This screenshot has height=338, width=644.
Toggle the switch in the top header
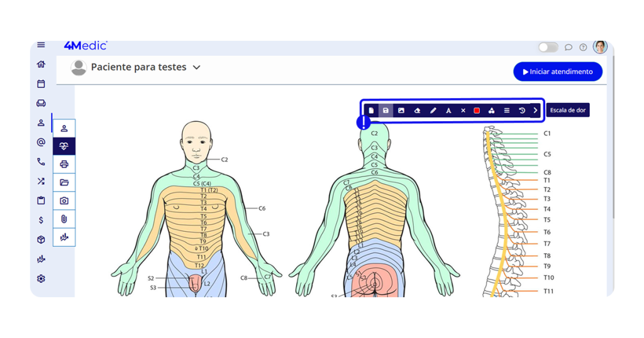[x=548, y=47]
